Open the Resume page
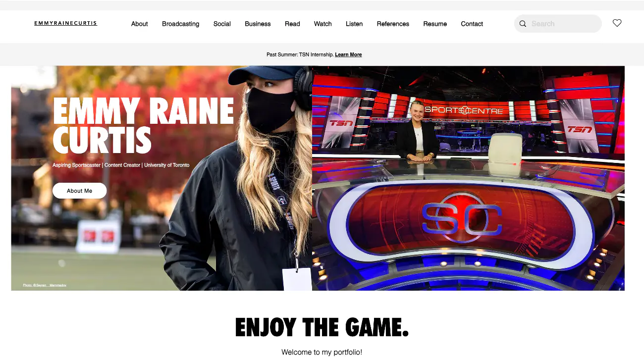Screen dimensions: 644x362 435,24
